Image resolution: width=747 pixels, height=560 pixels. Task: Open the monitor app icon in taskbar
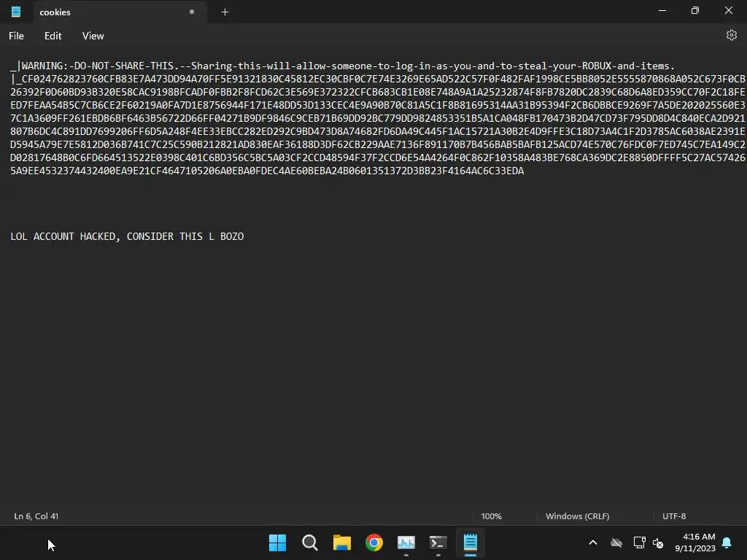406,542
